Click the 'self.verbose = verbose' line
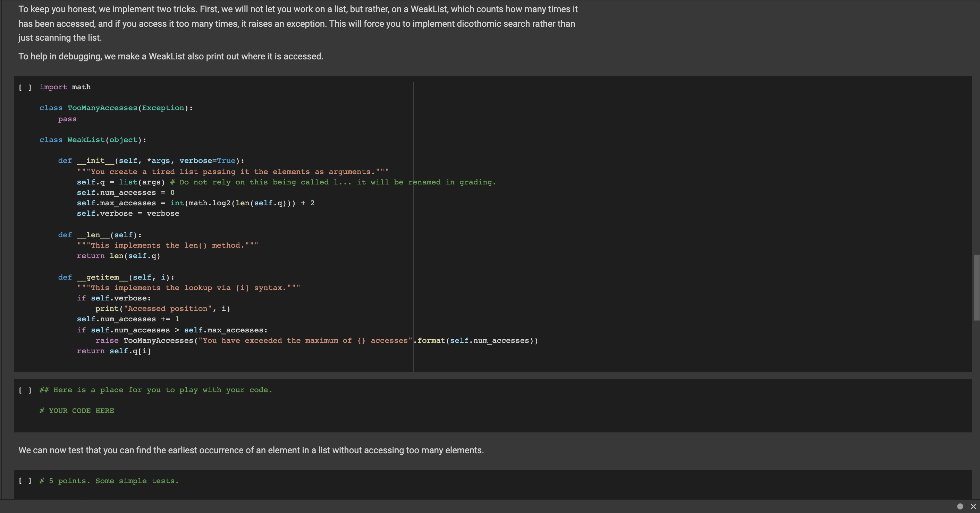This screenshot has width=980, height=513. [128, 213]
